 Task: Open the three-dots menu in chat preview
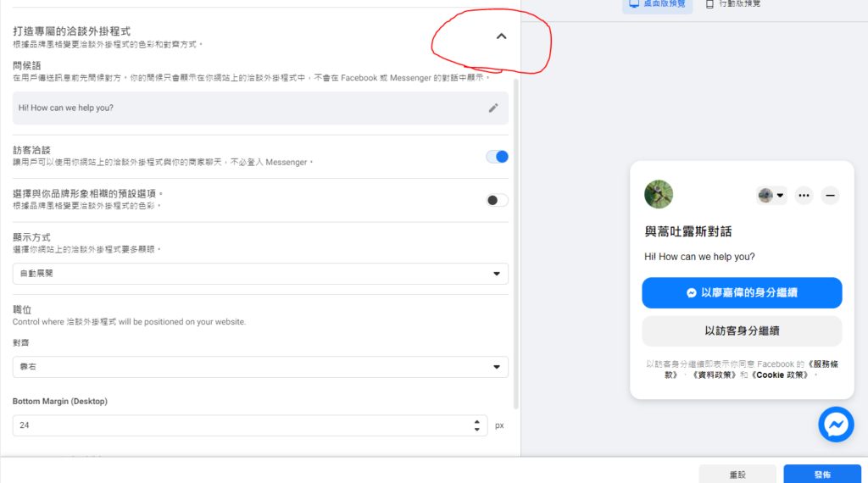tap(804, 196)
